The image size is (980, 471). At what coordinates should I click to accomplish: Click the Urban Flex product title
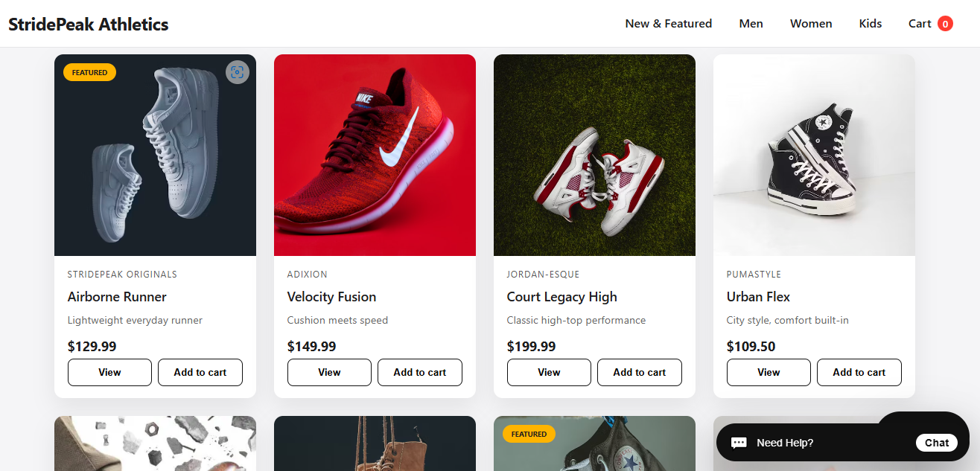pos(758,296)
